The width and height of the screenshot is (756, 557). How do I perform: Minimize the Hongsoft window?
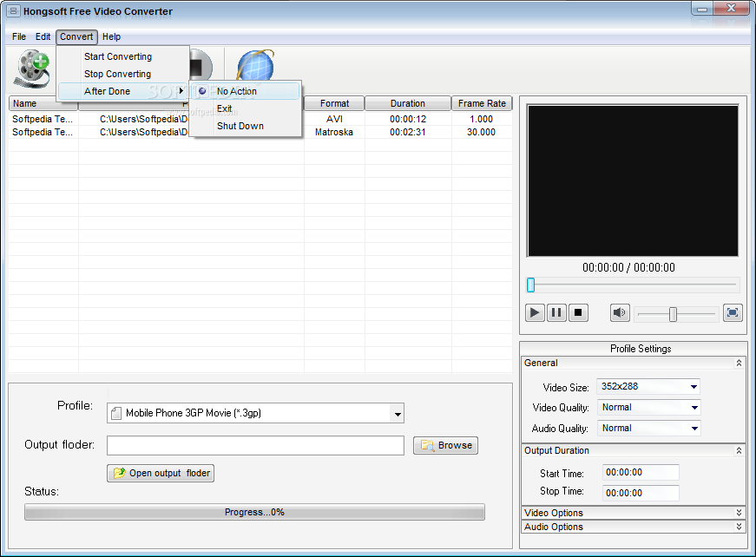pos(702,9)
